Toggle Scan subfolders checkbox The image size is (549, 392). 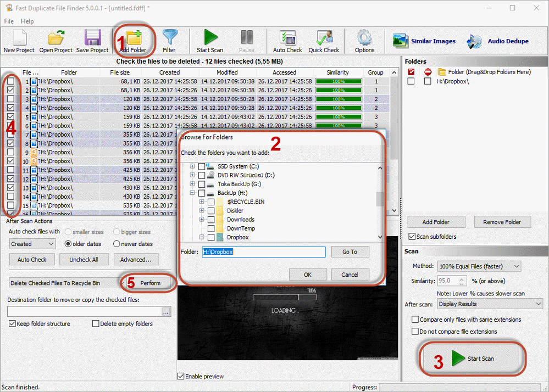click(x=412, y=237)
